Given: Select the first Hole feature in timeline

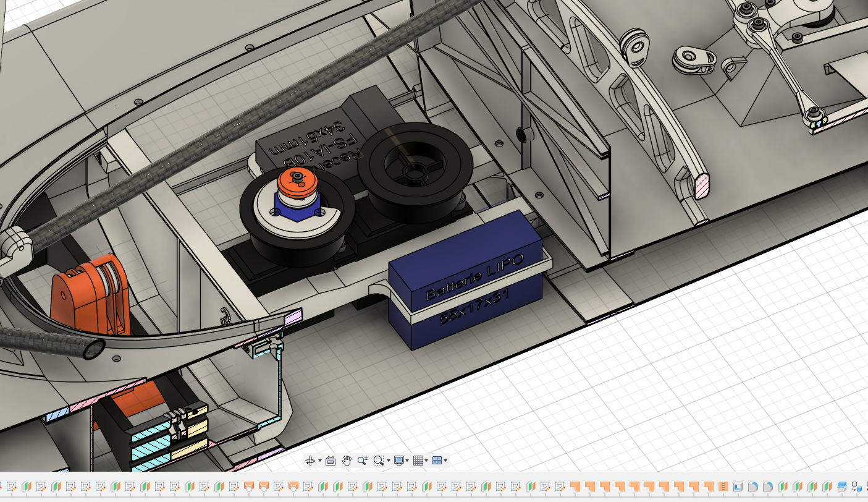Looking at the screenshot, I should 249,487.
